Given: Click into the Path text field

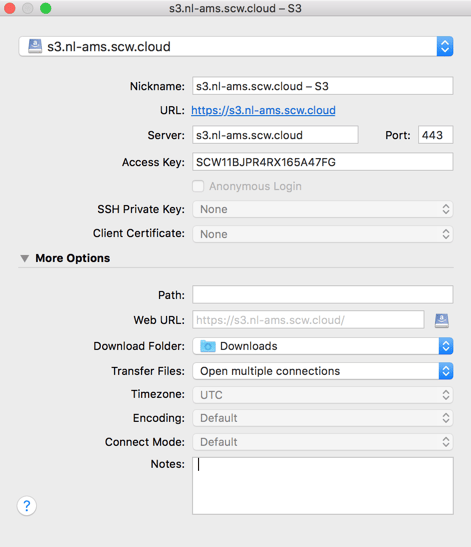Looking at the screenshot, I should (x=323, y=295).
